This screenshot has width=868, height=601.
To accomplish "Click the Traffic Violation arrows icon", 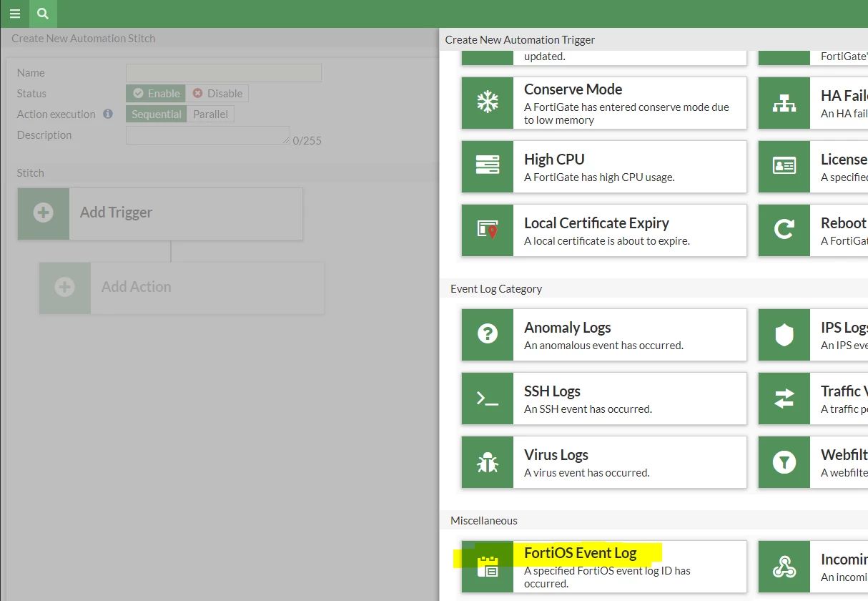I will click(x=784, y=399).
